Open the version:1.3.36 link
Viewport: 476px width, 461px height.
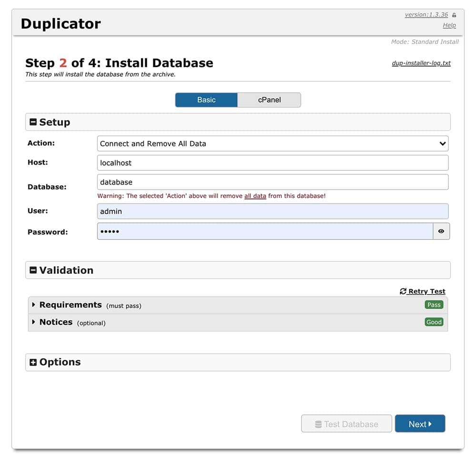click(426, 15)
